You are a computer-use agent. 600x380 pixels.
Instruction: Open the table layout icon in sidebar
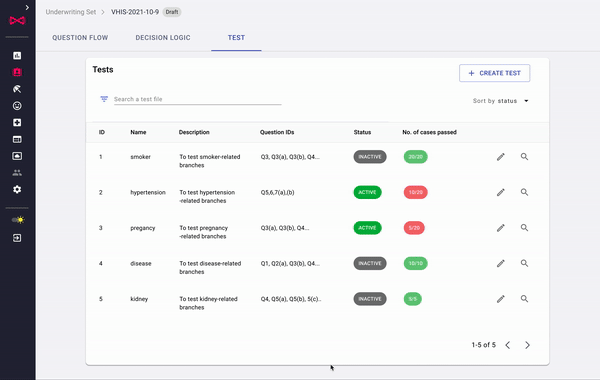pyautogui.click(x=17, y=139)
